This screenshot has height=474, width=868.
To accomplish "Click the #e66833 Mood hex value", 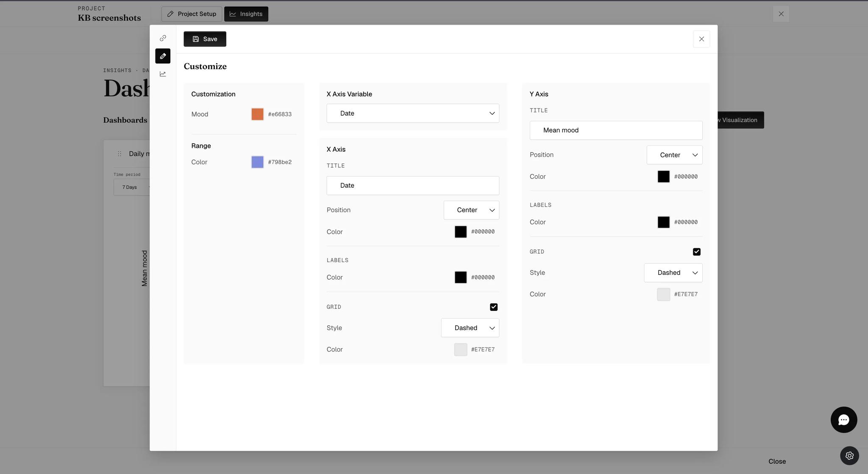I will (280, 114).
